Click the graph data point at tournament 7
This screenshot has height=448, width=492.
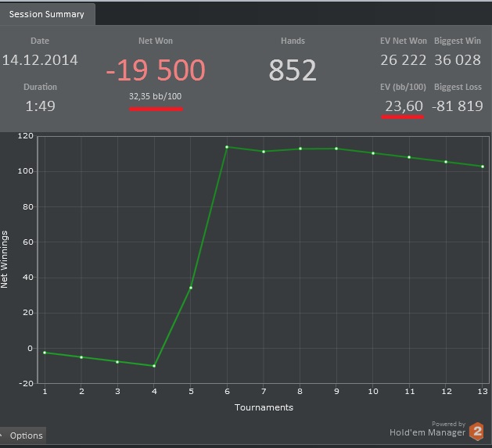pos(264,152)
